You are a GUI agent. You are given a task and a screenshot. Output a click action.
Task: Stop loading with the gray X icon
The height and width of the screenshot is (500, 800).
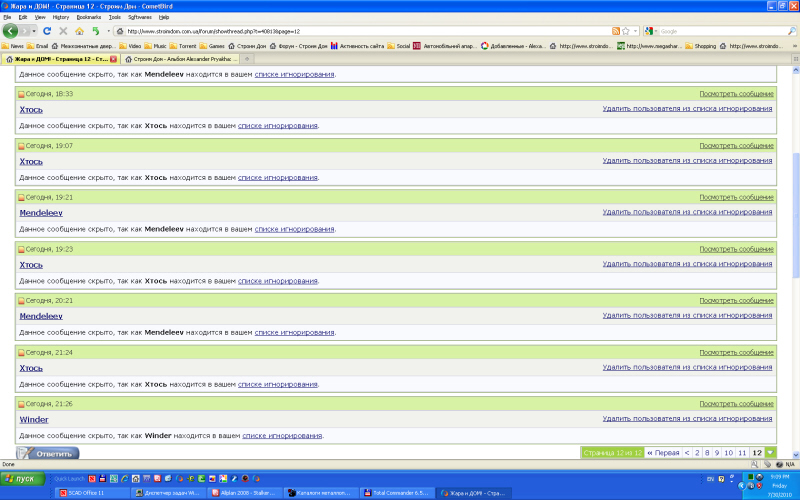(x=63, y=31)
